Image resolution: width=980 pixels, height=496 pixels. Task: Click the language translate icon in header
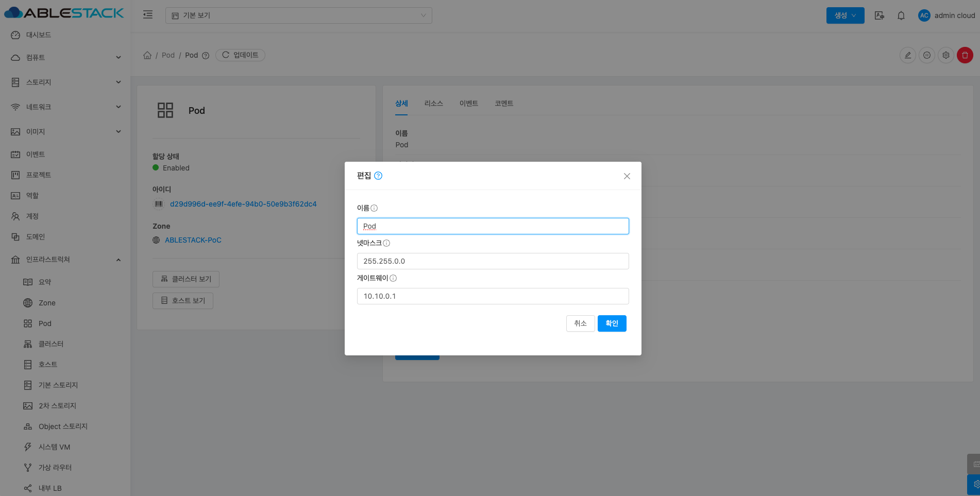(880, 15)
